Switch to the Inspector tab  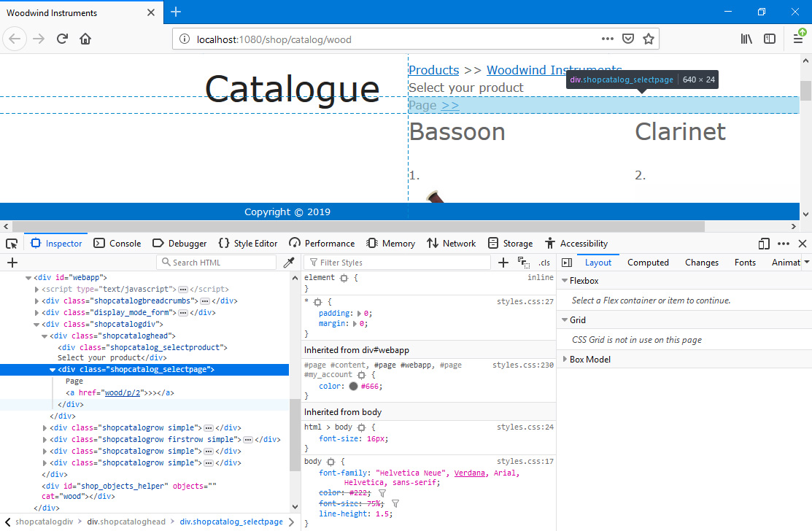56,243
